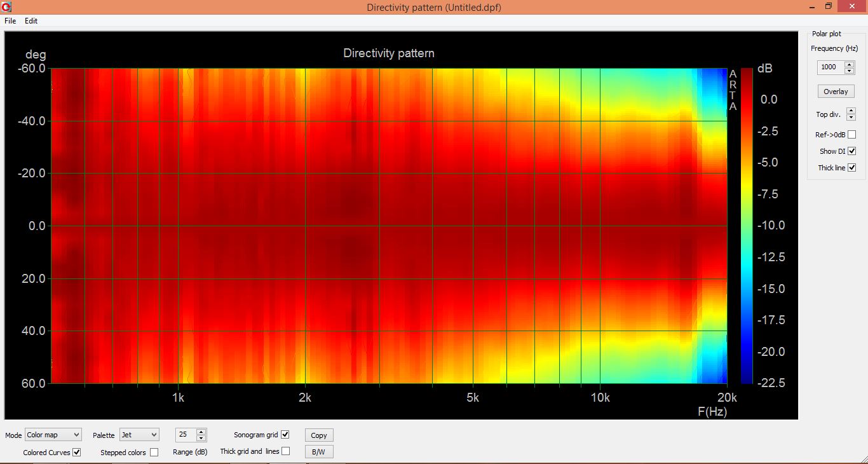Enable Stepped colors checkbox
Viewport: 868px width, 464px height.
coord(154,453)
